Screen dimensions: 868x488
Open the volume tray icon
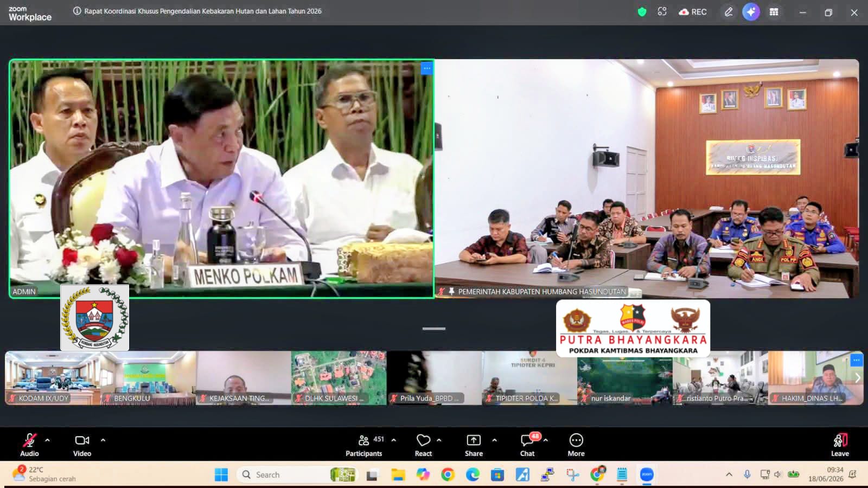[777, 474]
